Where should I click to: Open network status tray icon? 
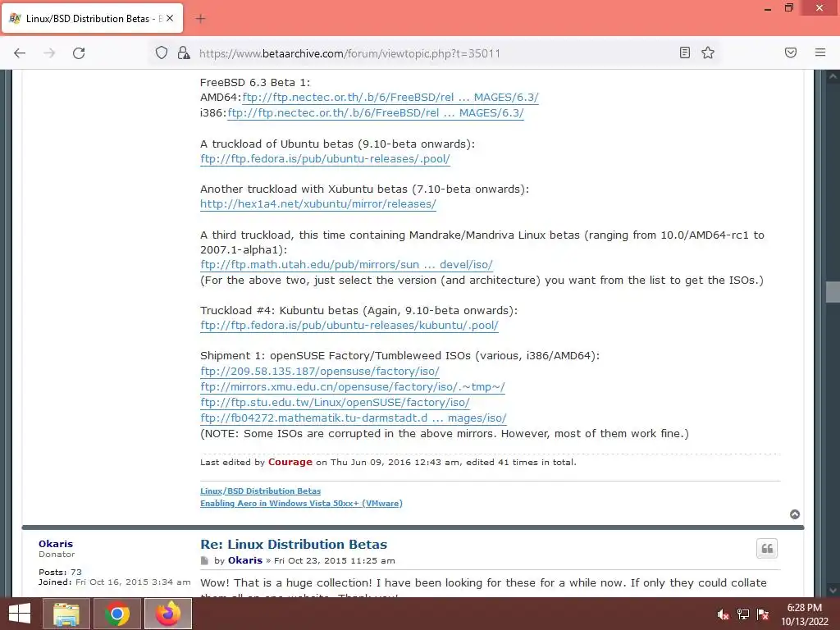[x=743, y=614]
